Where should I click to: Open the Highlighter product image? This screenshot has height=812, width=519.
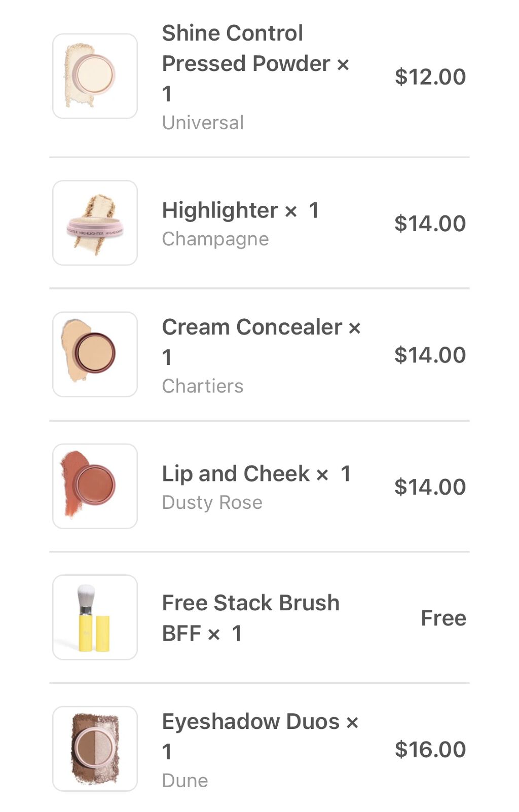(x=95, y=223)
